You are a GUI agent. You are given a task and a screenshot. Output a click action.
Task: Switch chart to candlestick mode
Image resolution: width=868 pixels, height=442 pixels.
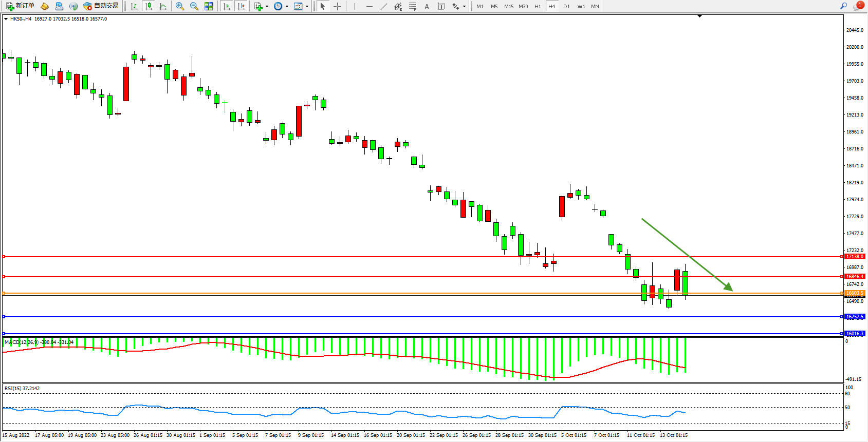149,6
